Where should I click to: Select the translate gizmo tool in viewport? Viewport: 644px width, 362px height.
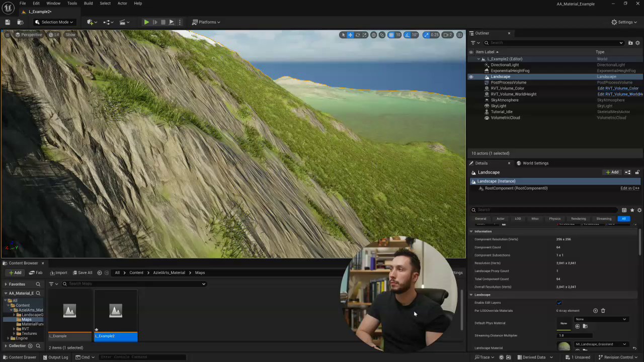[350, 35]
